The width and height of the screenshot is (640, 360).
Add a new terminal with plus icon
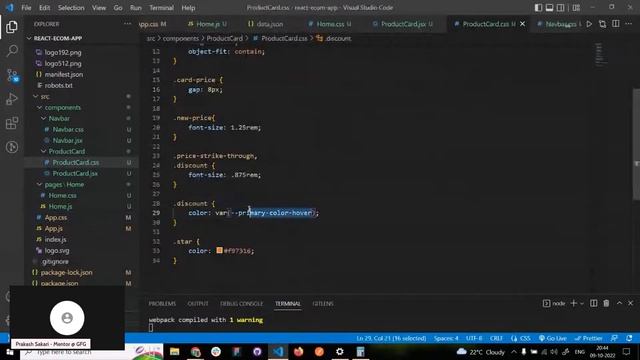pyautogui.click(x=573, y=303)
